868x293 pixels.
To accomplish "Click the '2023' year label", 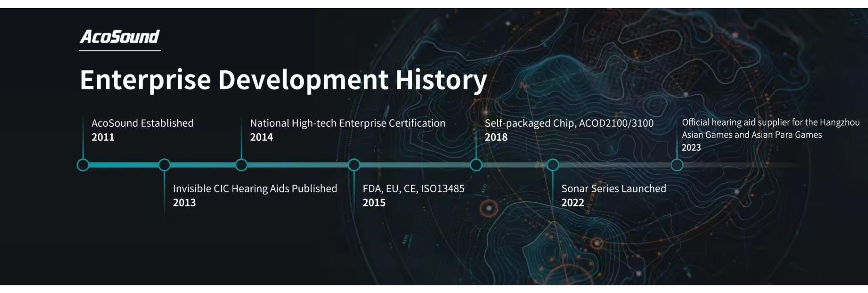I will coord(691,148).
